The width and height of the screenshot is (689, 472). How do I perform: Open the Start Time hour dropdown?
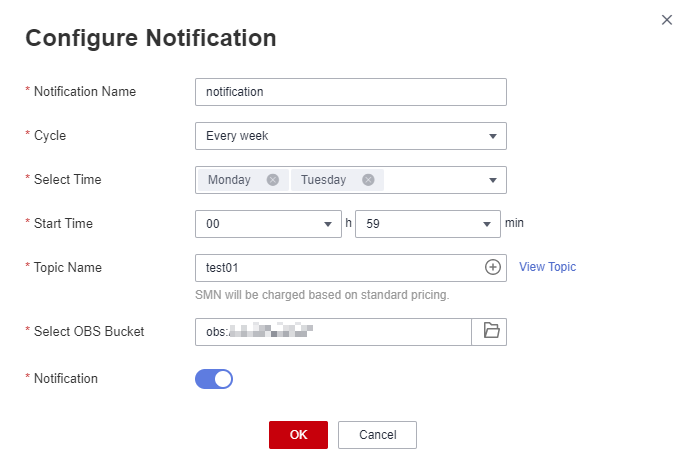268,224
